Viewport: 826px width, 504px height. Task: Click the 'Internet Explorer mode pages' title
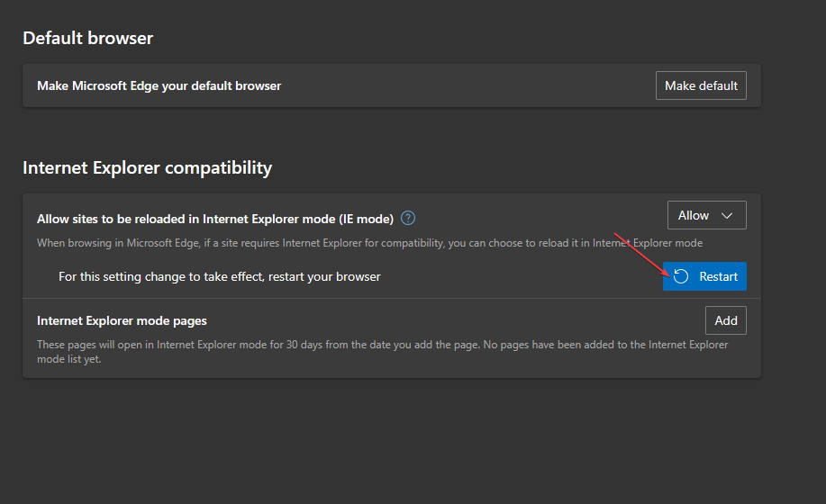[122, 320]
